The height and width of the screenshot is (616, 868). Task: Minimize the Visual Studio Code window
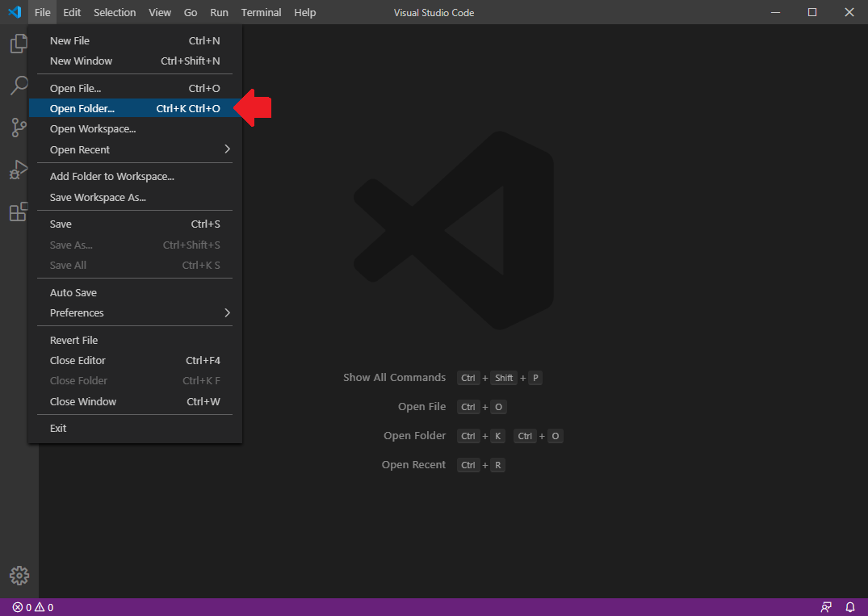(x=776, y=12)
